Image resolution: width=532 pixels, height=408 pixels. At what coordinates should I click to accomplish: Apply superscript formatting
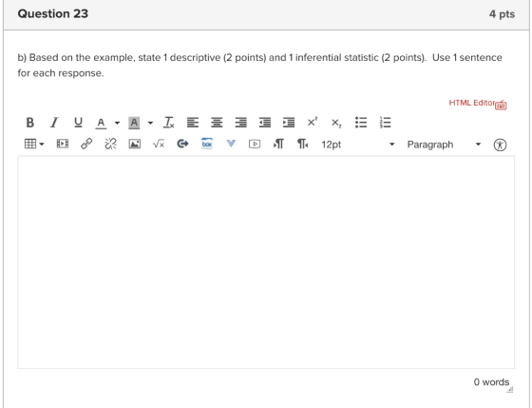pos(313,122)
